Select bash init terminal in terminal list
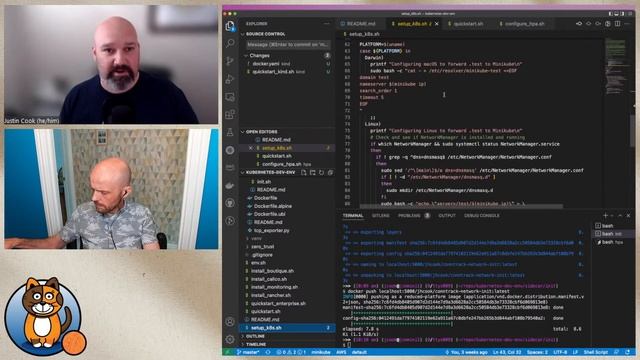 (x=612, y=234)
